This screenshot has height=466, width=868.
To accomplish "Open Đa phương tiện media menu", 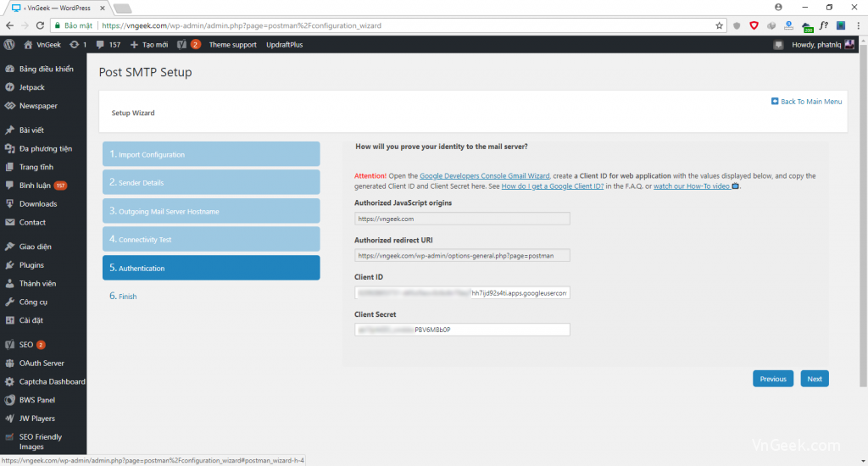I will (43, 149).
